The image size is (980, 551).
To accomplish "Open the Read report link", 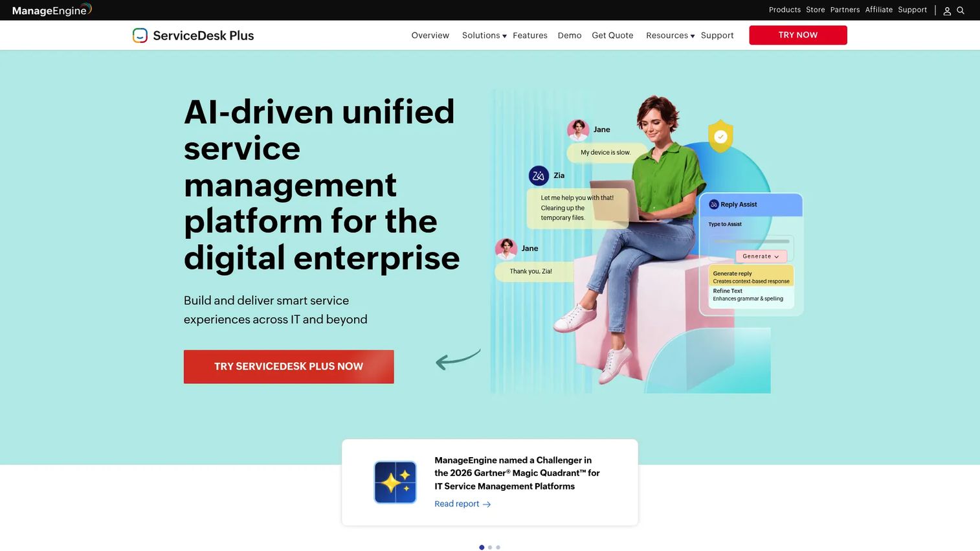I will (463, 504).
